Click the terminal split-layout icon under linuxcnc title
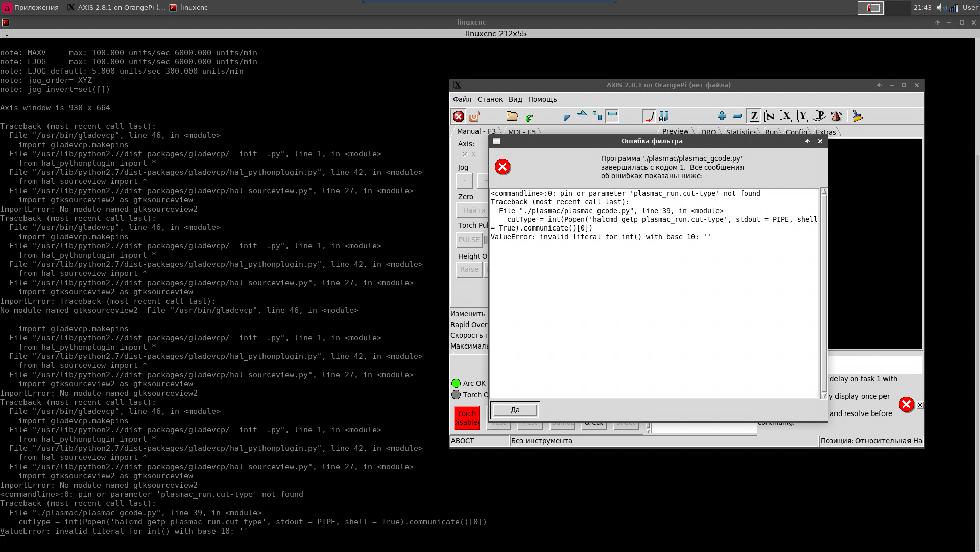 click(5, 34)
